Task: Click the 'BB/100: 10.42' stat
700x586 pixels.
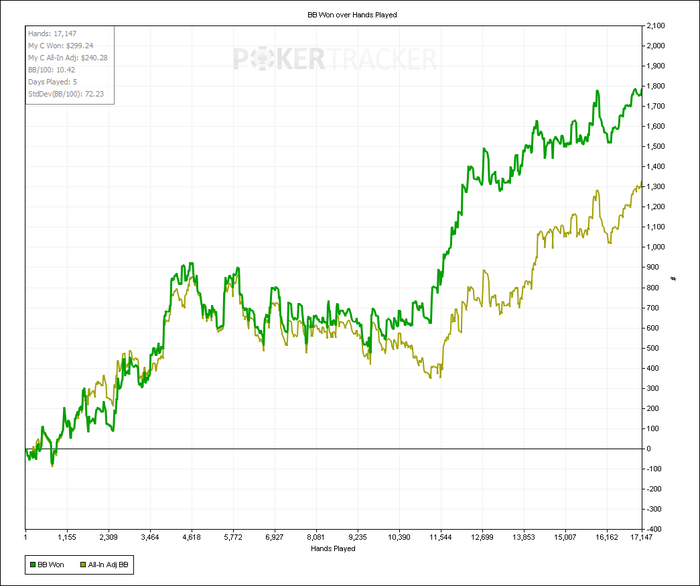Action: (x=52, y=70)
